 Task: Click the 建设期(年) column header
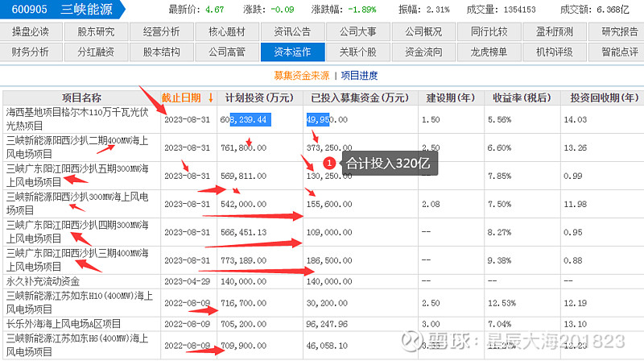[x=451, y=98]
